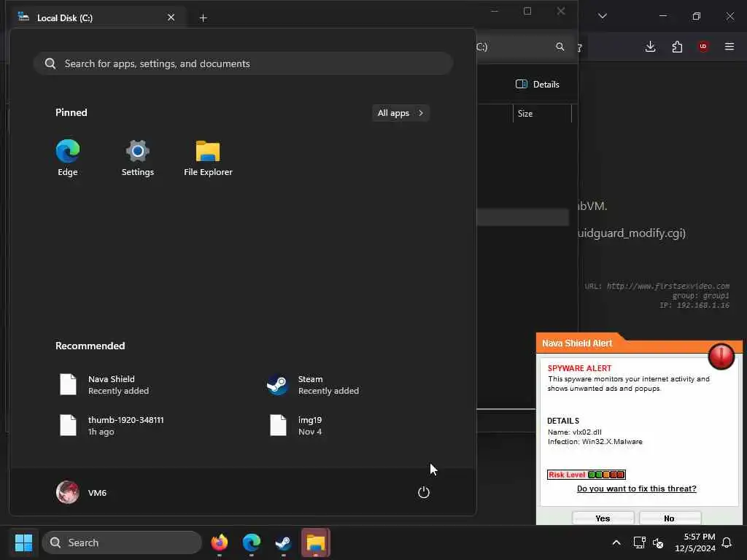Show hidden system tray icons
747x560 pixels.
point(616,542)
